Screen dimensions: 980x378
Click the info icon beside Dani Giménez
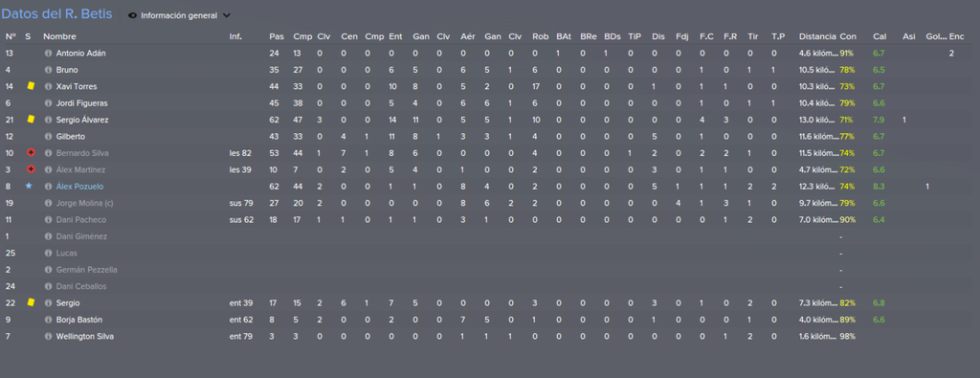pyautogui.click(x=48, y=236)
